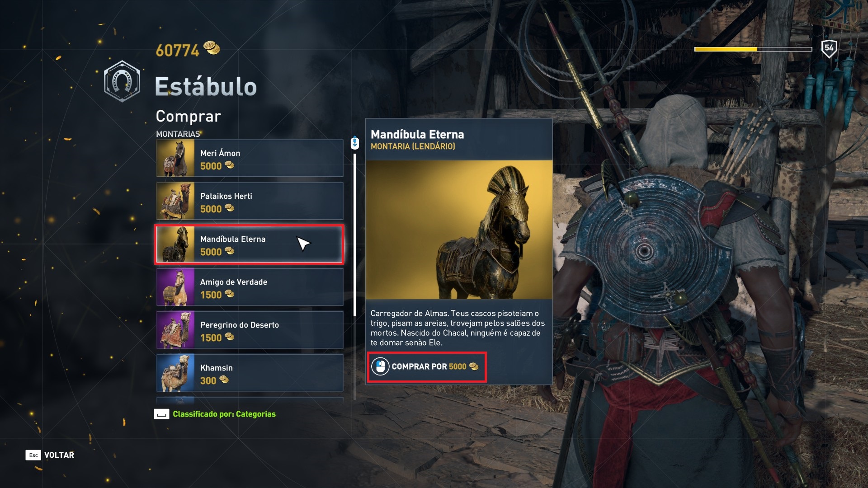Click the Khamsin camel thumbnail
Viewport: 868px width, 488px height.
[x=175, y=373]
